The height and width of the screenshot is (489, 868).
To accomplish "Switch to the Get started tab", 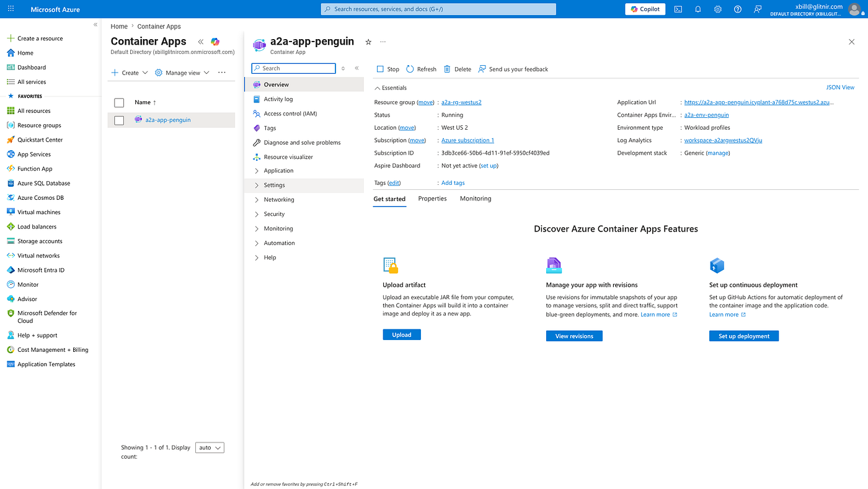I will (389, 199).
